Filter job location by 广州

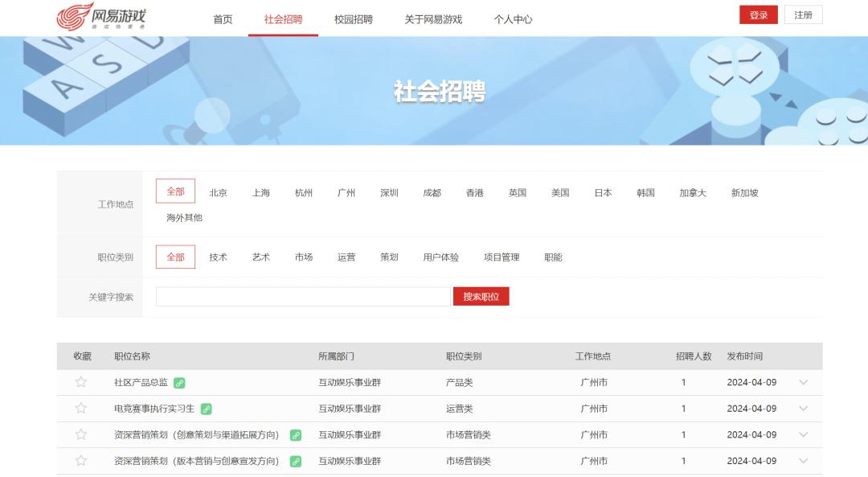click(346, 193)
